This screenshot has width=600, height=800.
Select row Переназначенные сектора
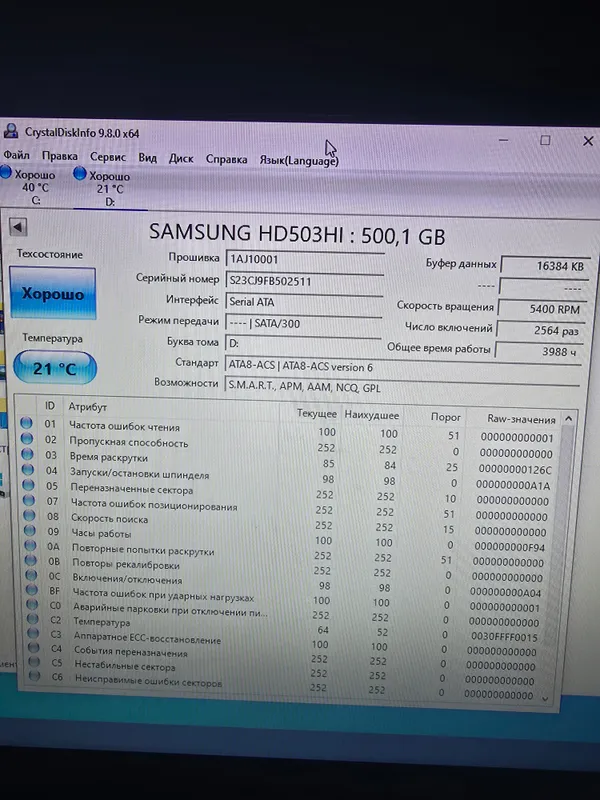click(288, 491)
